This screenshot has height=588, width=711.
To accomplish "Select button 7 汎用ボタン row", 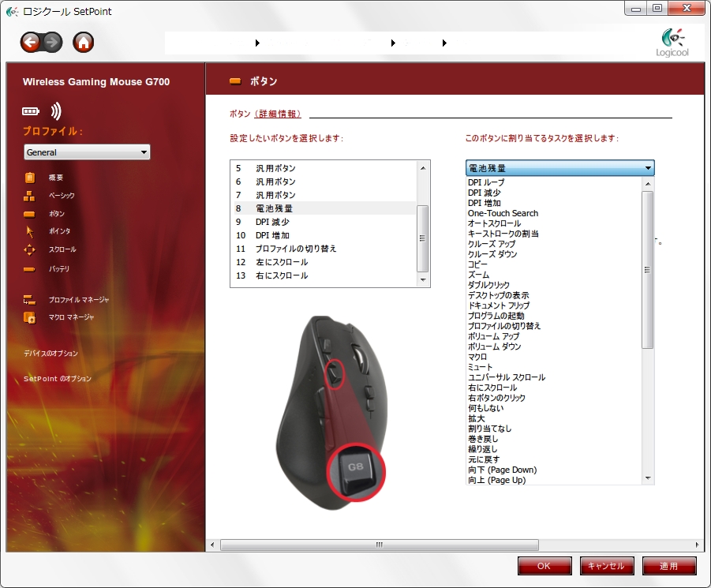I will [324, 195].
